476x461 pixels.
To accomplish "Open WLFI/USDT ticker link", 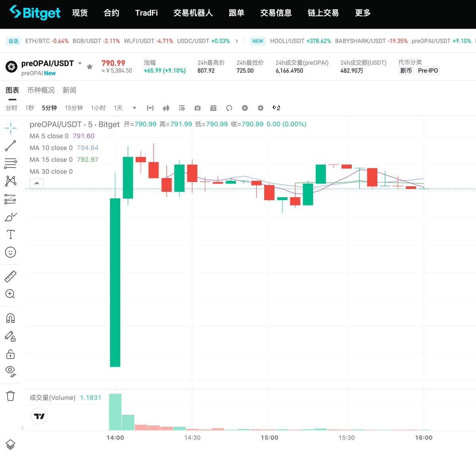I will pos(148,41).
